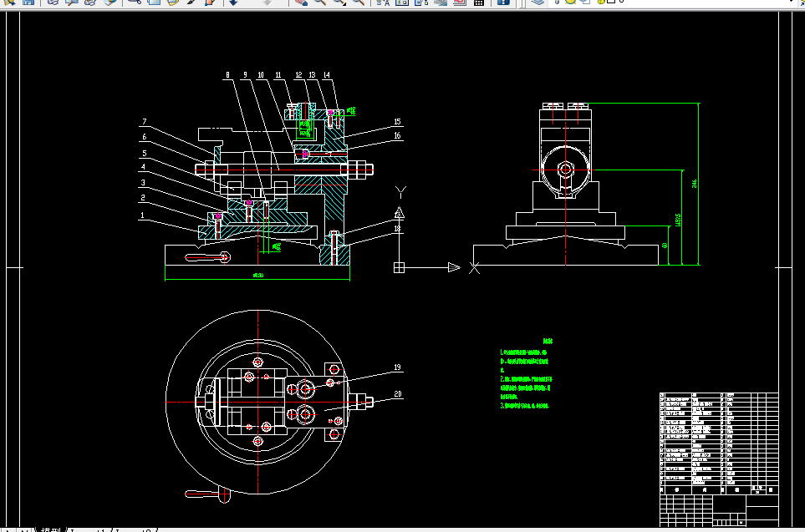Select part balloon number 15
Viewport: 805px width, 532px height.
[x=397, y=122]
